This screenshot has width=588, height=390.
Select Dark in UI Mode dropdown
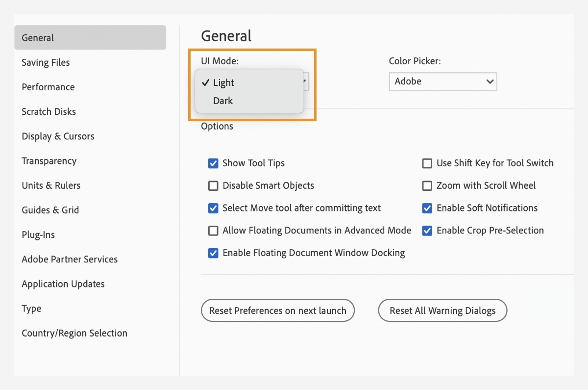pos(223,101)
